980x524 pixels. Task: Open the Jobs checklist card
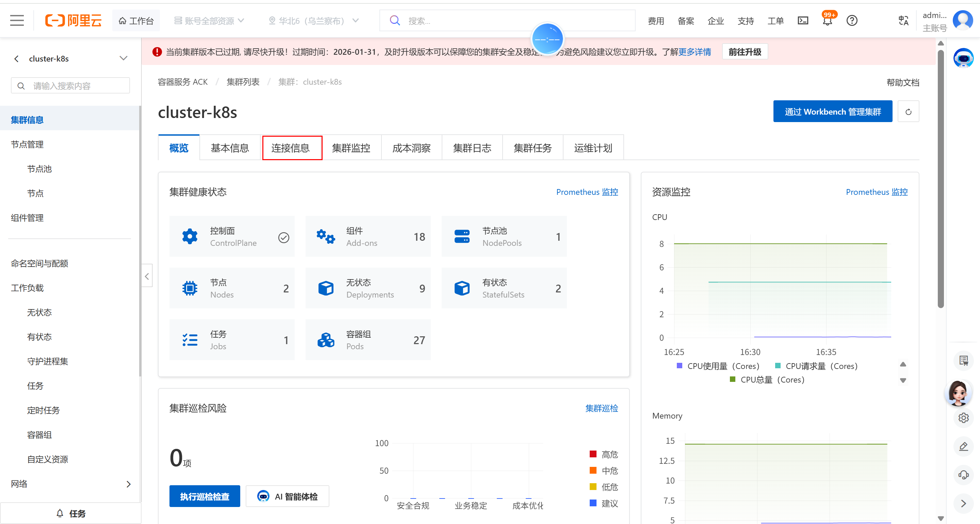pos(232,340)
